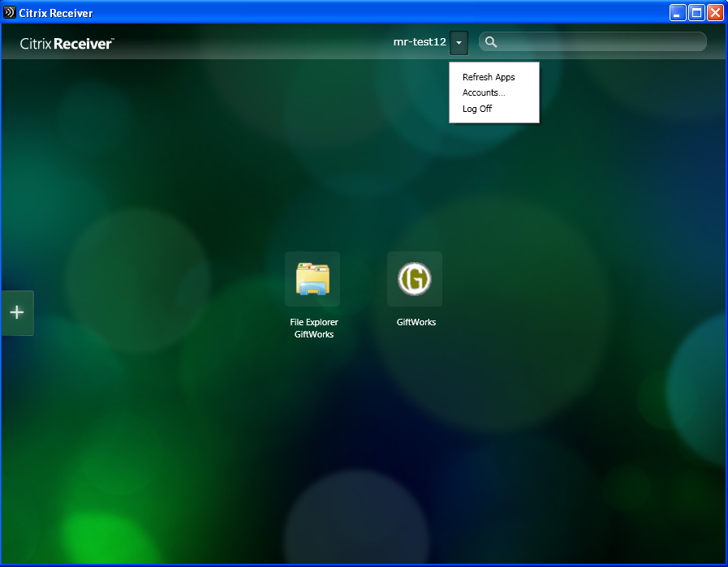The image size is (728, 567).
Task: Open the File Explorer GiftWorks app icon
Action: coord(312,279)
